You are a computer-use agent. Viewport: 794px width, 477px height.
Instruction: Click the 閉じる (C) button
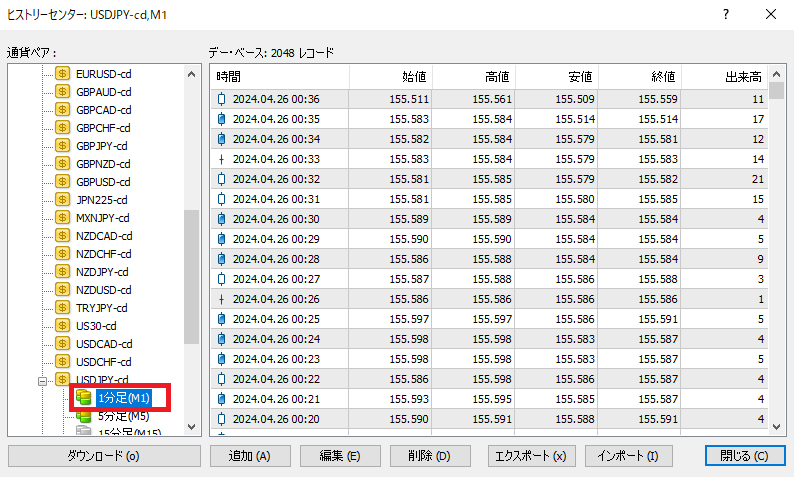pos(745,456)
